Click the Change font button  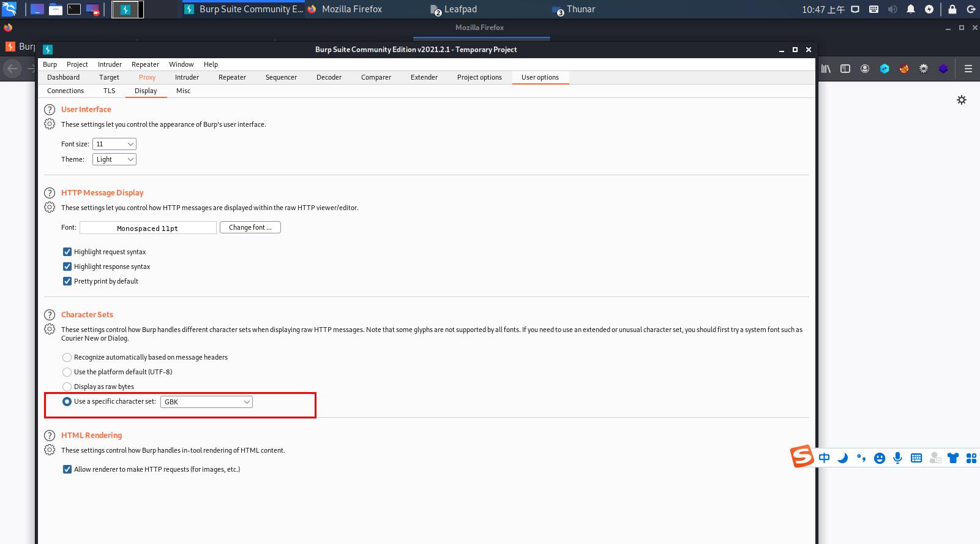tap(250, 227)
